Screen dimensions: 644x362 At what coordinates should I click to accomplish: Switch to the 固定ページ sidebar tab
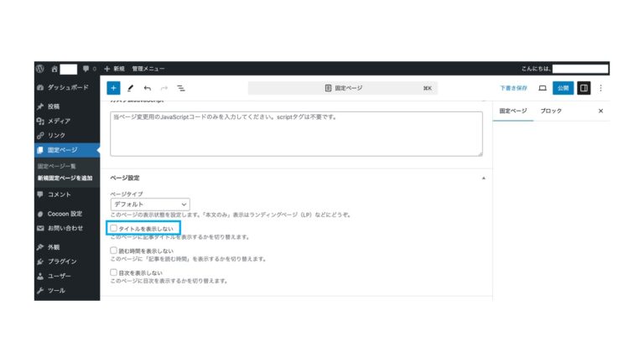pyautogui.click(x=513, y=111)
